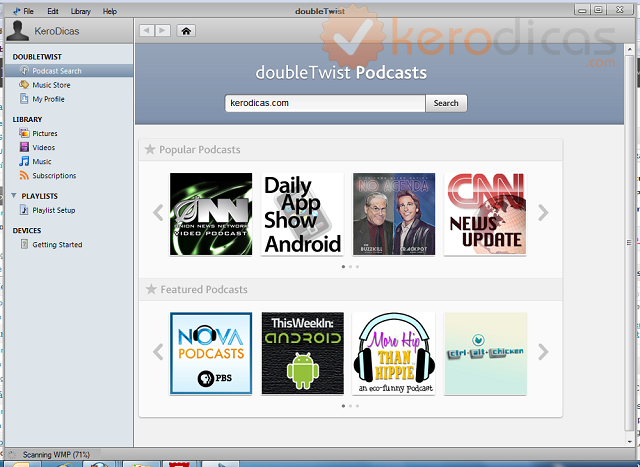Navigate forward with the right arrow button
640x467 pixels.
[x=162, y=31]
